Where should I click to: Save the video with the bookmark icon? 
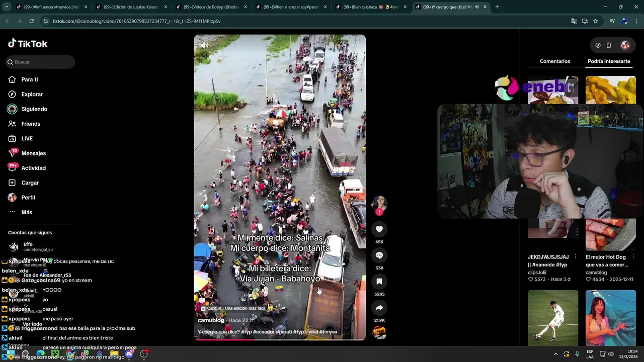[x=379, y=282]
